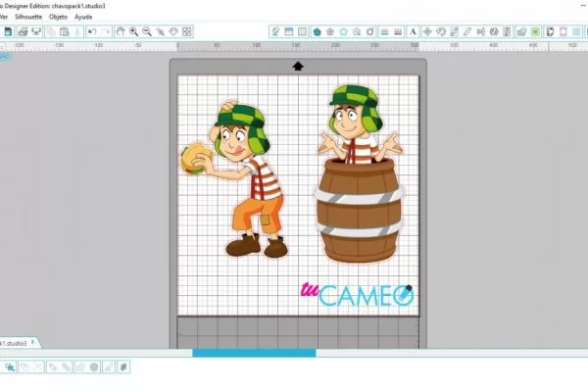Open the Fill Gradient panel icon
The width and height of the screenshot is (588, 392).
289,31
